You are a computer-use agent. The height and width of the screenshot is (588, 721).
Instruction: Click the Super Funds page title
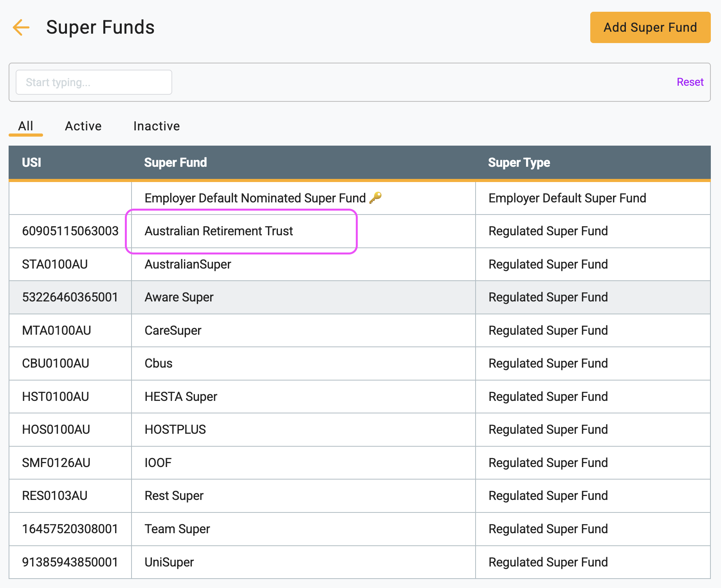point(100,27)
